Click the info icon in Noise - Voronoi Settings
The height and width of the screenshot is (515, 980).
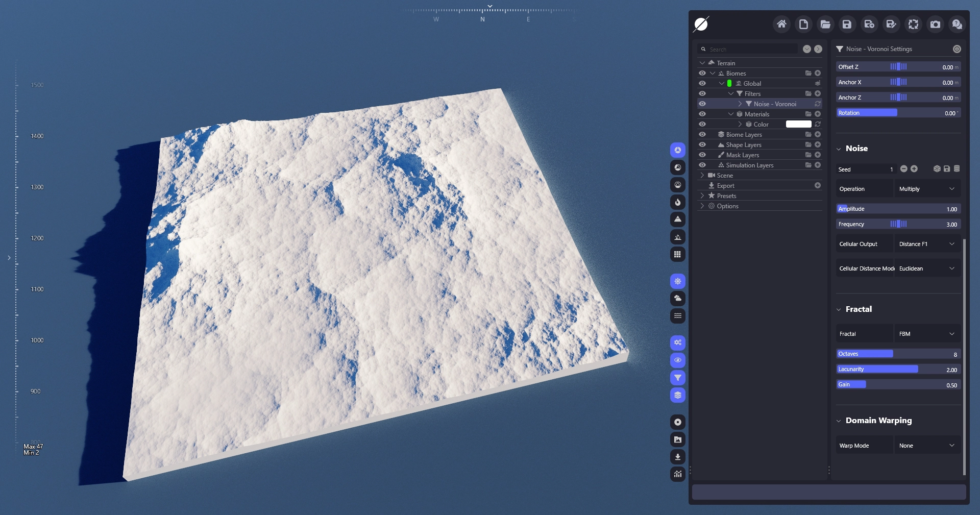point(957,49)
